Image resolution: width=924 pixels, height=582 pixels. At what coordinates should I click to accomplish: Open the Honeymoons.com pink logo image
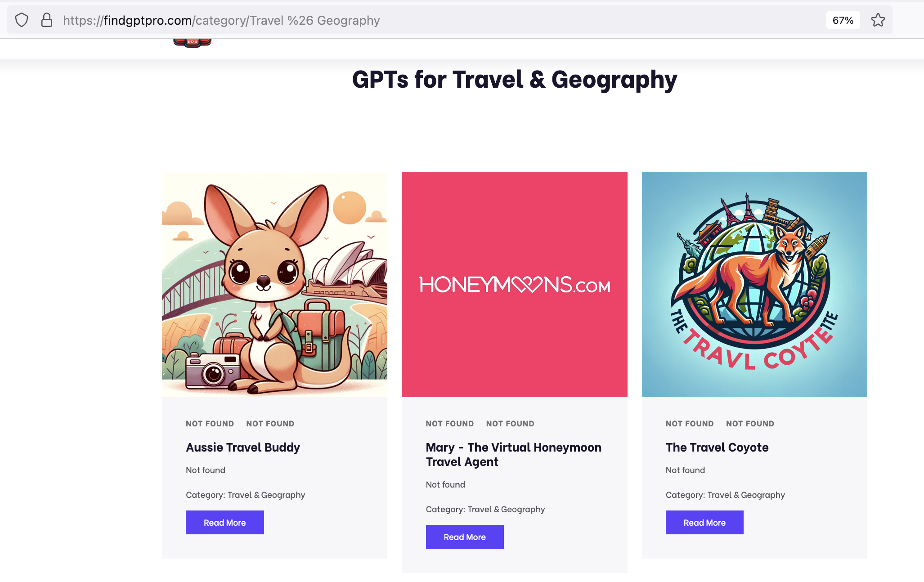pos(514,284)
